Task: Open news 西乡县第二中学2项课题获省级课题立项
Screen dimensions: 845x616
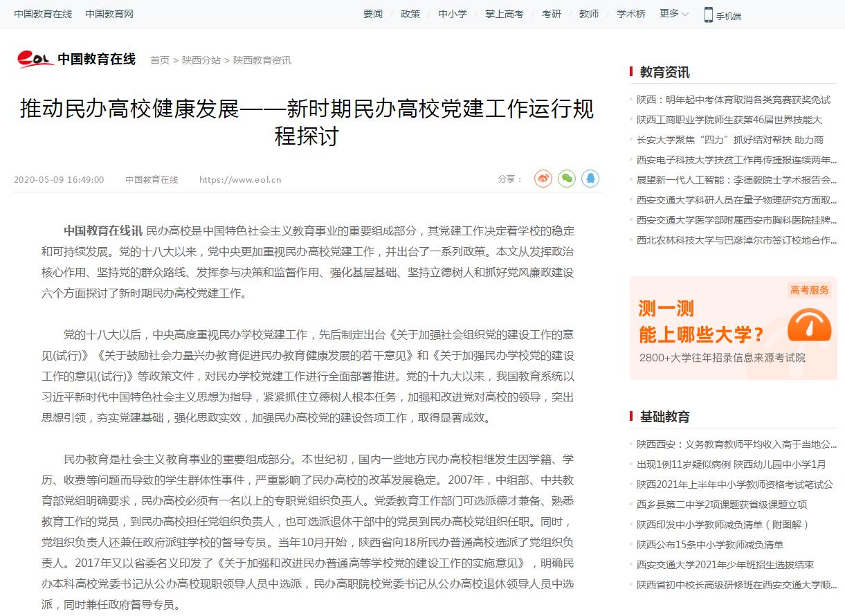Action: [722, 505]
